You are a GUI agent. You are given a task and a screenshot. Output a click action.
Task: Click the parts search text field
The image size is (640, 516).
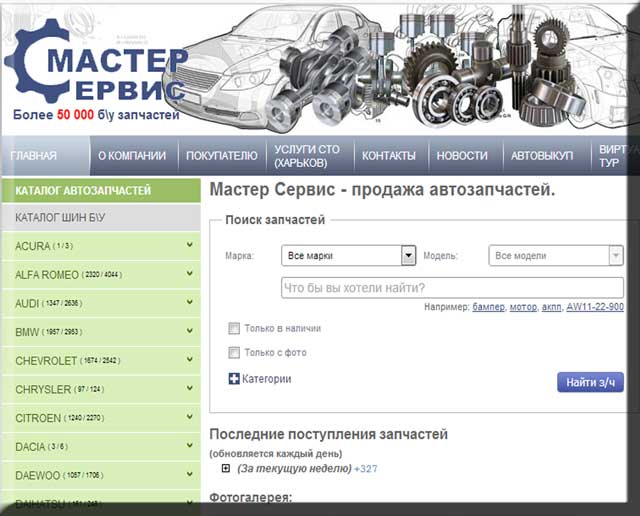(451, 288)
